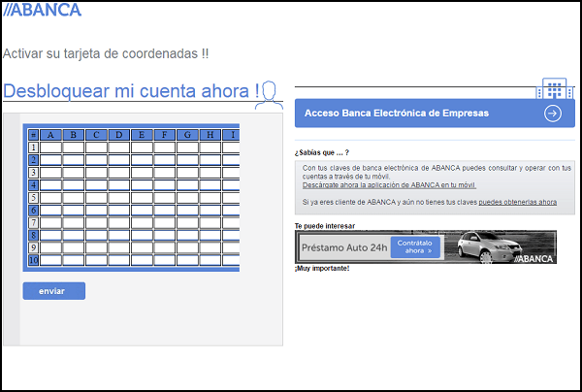The image size is (582, 392).
Task: Click the Contrátalo ahora button
Action: coord(415,246)
